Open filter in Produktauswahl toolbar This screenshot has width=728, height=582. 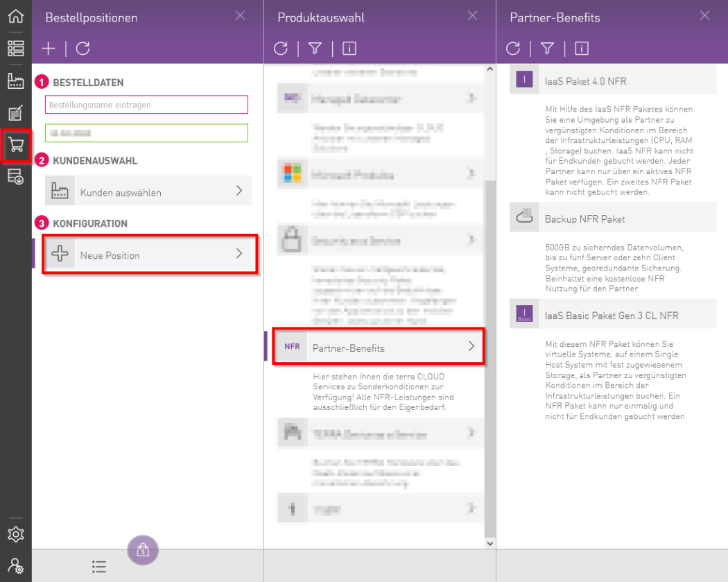pos(315,48)
